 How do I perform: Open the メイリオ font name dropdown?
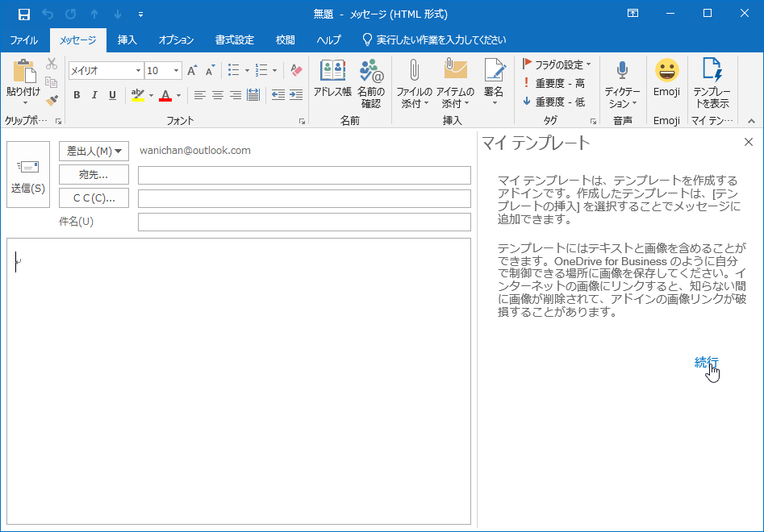pos(139,71)
